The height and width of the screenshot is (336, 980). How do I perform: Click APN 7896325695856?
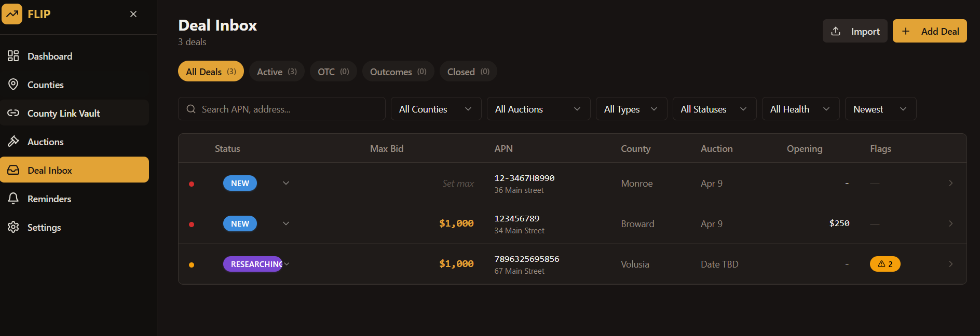527,259
